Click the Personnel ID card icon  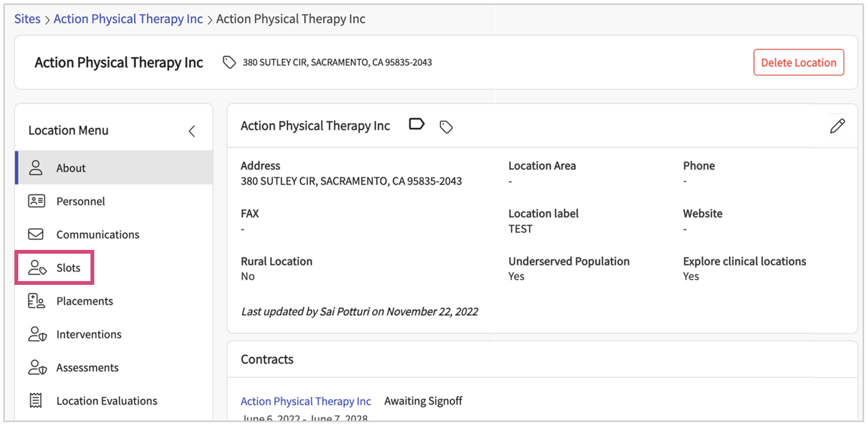pyautogui.click(x=36, y=201)
